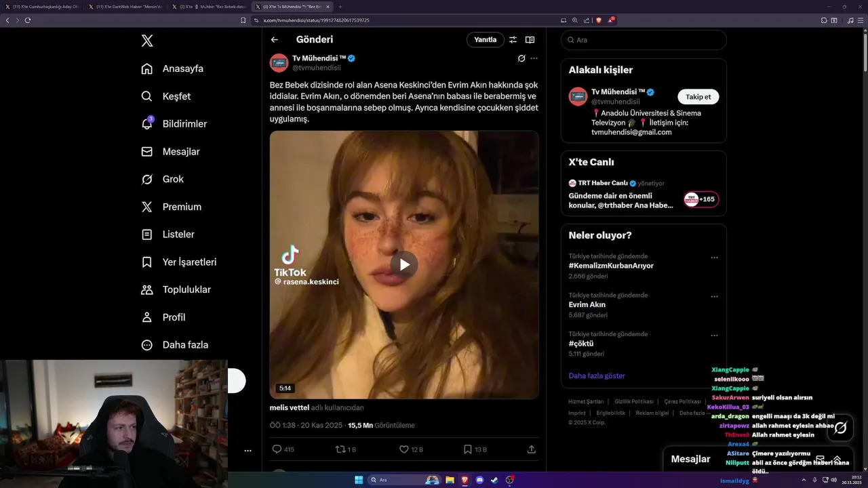Open #KemalizmKurbanArıyor trend
The width and height of the screenshot is (868, 488).
click(611, 266)
